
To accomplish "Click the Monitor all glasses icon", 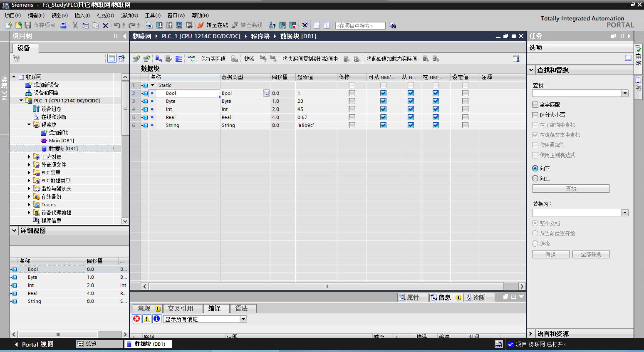I will pos(191,59).
